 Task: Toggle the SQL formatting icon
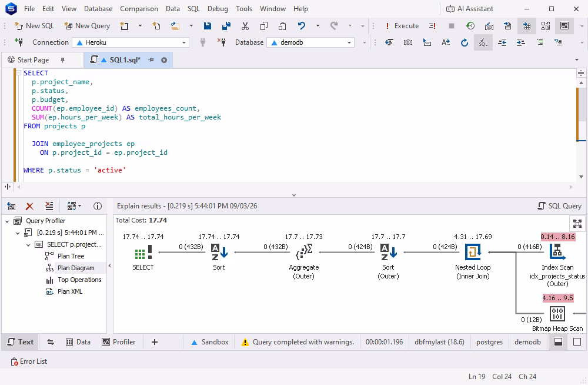(483, 42)
